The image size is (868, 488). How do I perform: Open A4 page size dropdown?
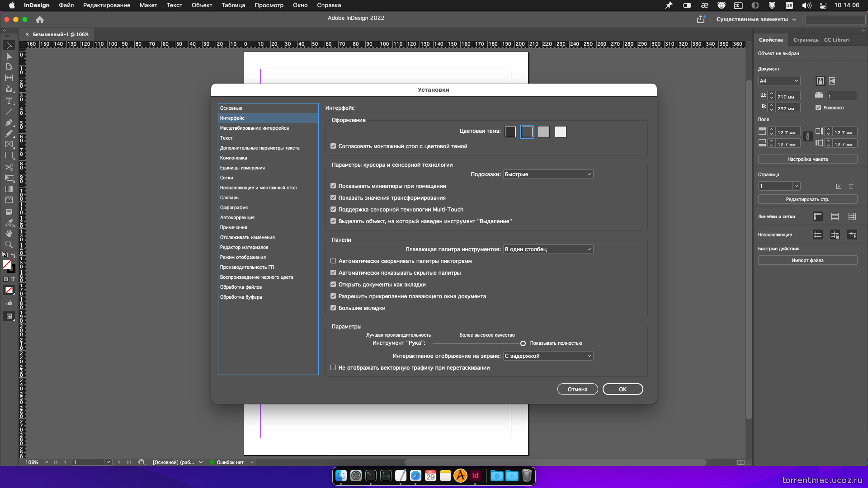[x=779, y=81]
